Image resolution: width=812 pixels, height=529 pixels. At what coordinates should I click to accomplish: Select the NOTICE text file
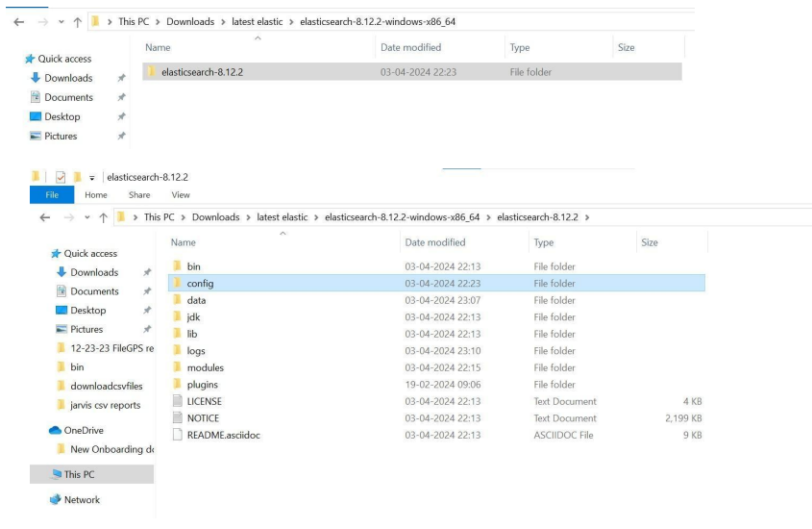tap(436, 418)
